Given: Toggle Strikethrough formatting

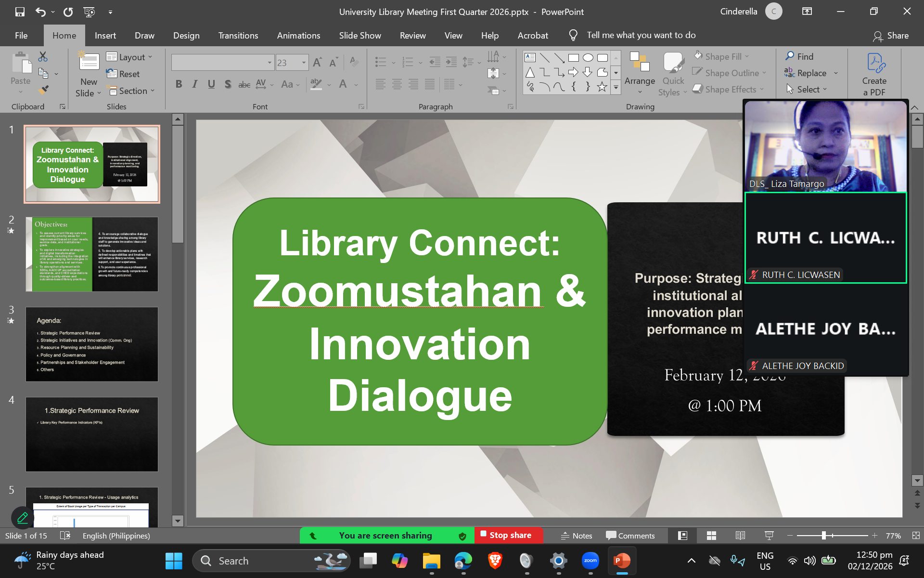Looking at the screenshot, I should click(x=244, y=84).
